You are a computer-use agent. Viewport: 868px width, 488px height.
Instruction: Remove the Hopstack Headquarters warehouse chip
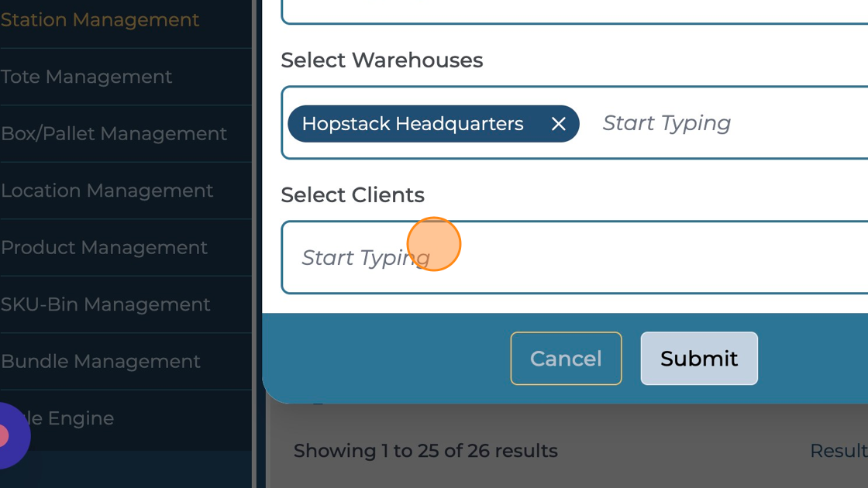558,124
